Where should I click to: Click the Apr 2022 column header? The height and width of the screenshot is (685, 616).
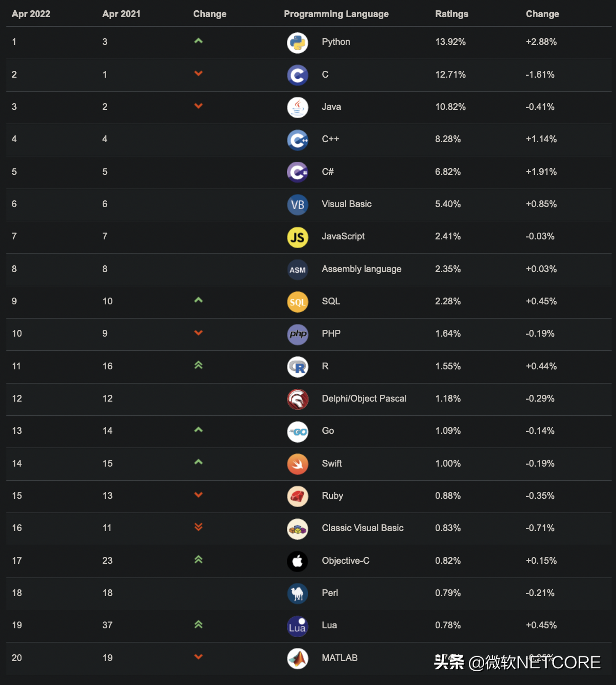(31, 14)
